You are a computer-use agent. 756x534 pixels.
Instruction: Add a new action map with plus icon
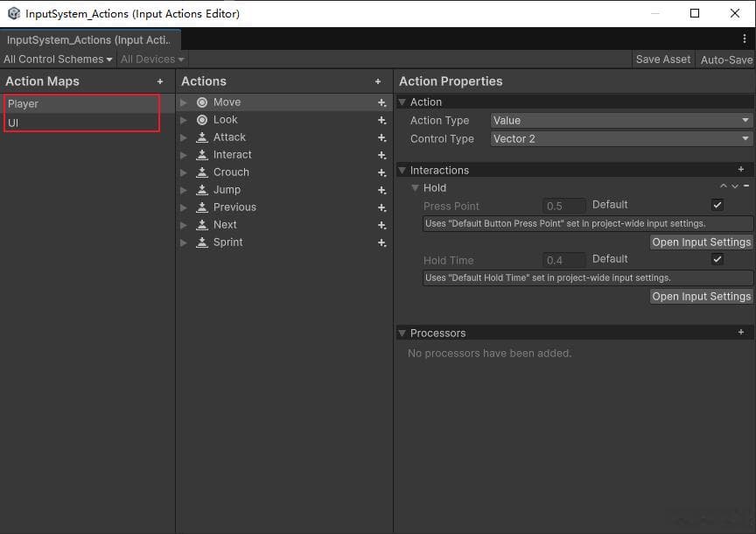[160, 81]
